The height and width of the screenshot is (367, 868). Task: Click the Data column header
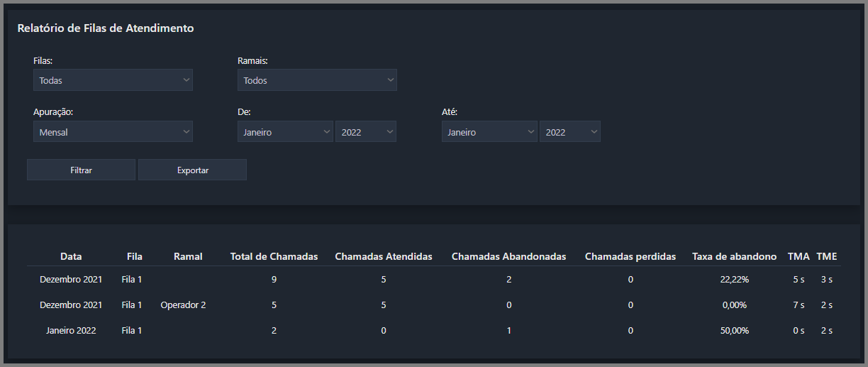[x=71, y=256]
